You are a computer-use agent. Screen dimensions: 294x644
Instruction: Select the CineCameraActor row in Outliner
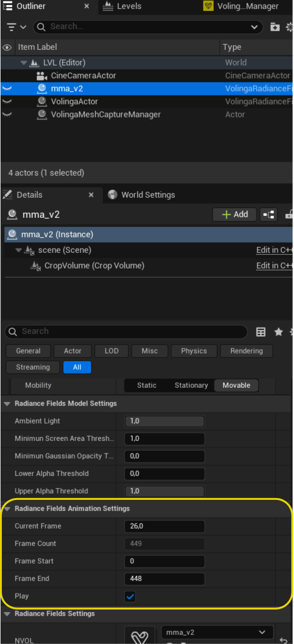tap(147, 76)
